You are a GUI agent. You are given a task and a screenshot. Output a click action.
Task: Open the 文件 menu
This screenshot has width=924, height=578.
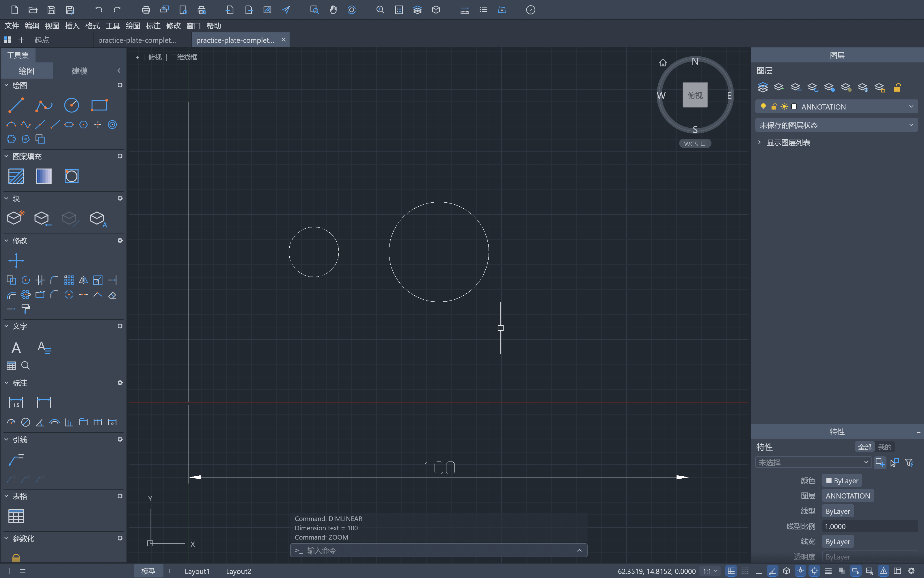12,26
